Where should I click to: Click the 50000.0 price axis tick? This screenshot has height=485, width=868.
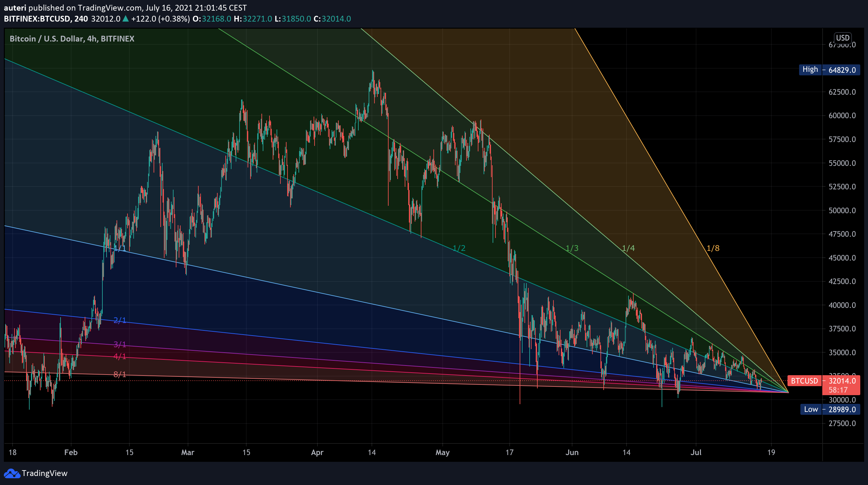pos(842,210)
